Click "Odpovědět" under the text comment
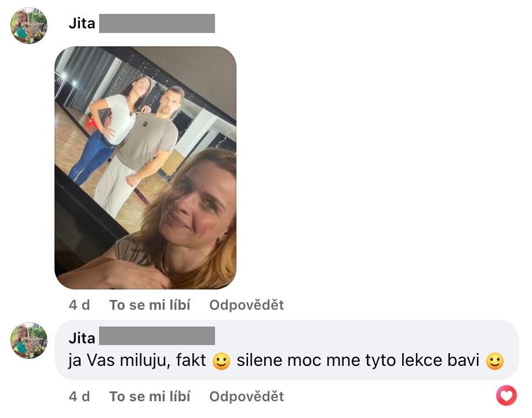Image resolution: width=532 pixels, height=418 pixels. [247, 397]
